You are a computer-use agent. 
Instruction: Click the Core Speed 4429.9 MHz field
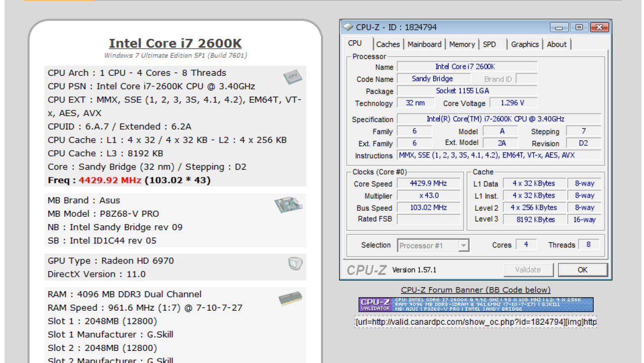tap(428, 184)
